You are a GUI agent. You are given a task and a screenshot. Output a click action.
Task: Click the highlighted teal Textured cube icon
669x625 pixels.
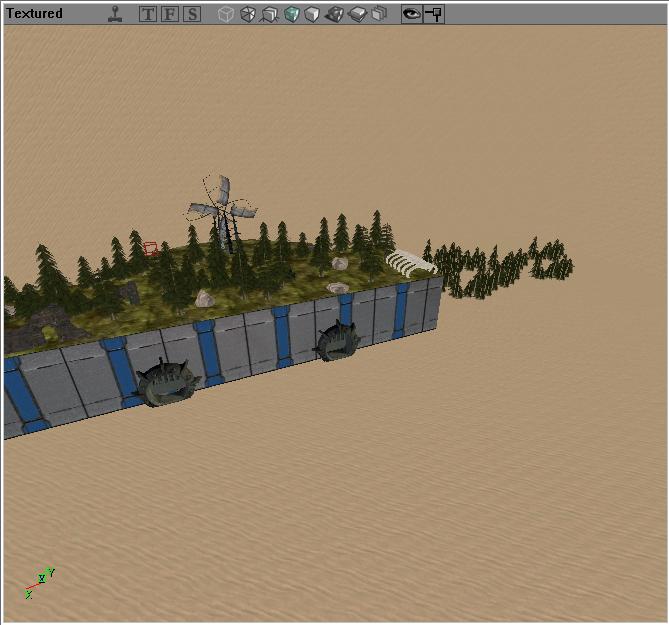click(291, 14)
